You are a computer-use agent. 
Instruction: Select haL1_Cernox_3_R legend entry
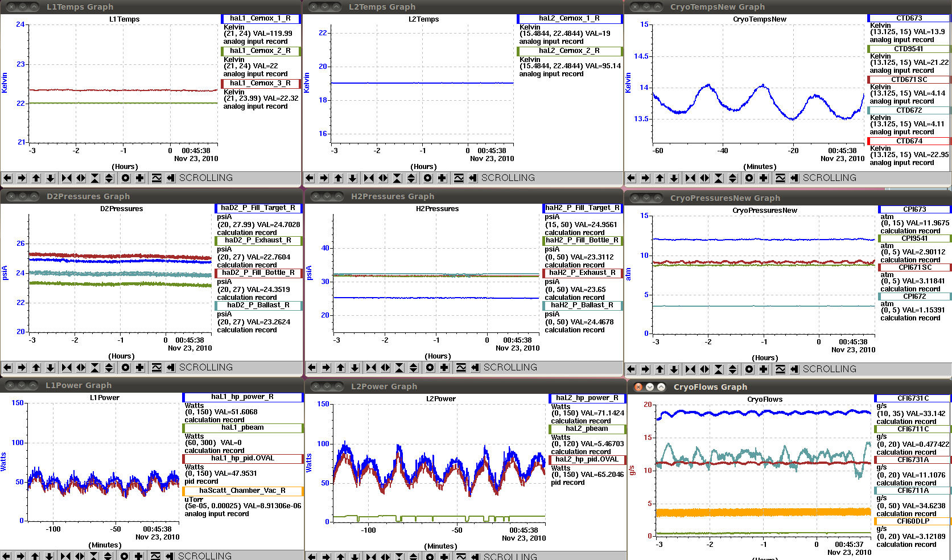point(261,84)
